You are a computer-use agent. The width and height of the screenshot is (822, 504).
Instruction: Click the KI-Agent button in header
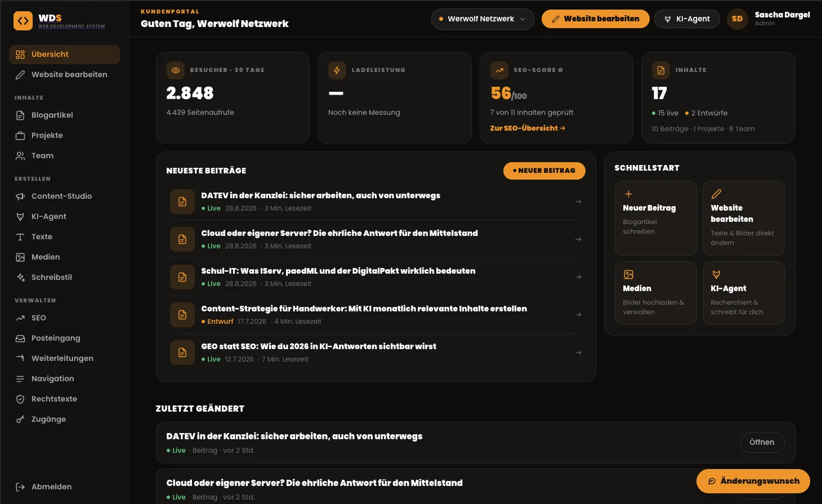(x=687, y=19)
